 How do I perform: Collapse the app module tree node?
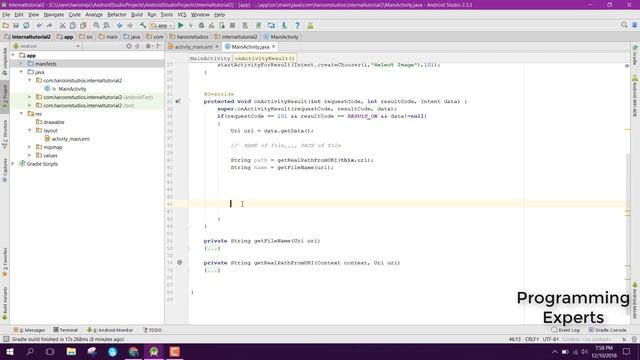coord(13,55)
